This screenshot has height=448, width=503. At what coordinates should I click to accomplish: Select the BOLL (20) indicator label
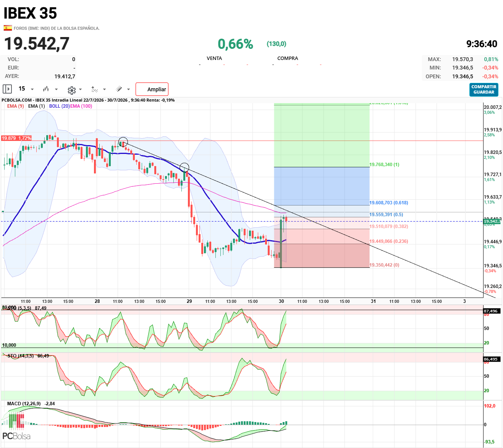tap(59, 106)
